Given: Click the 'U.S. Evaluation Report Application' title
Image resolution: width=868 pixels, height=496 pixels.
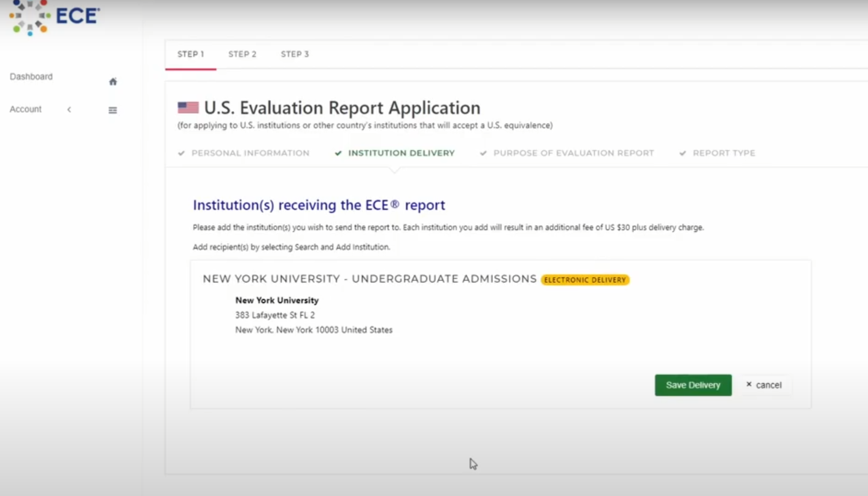Looking at the screenshot, I should pos(343,107).
